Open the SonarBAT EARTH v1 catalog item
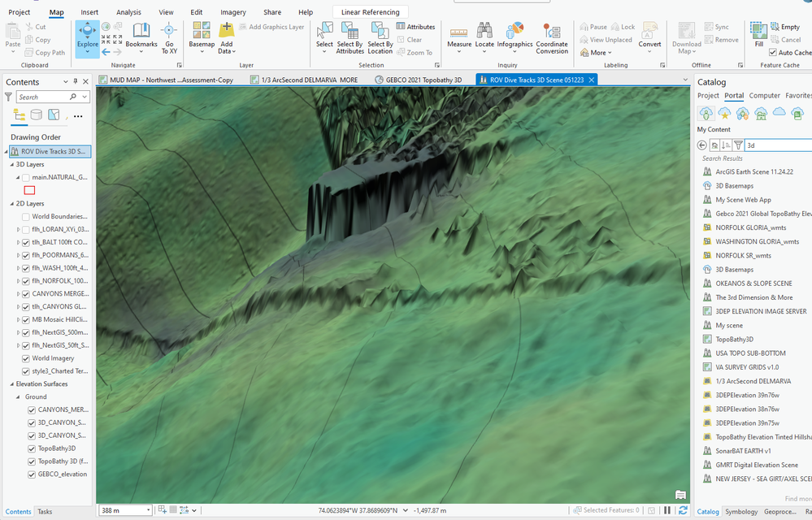 [x=743, y=450]
